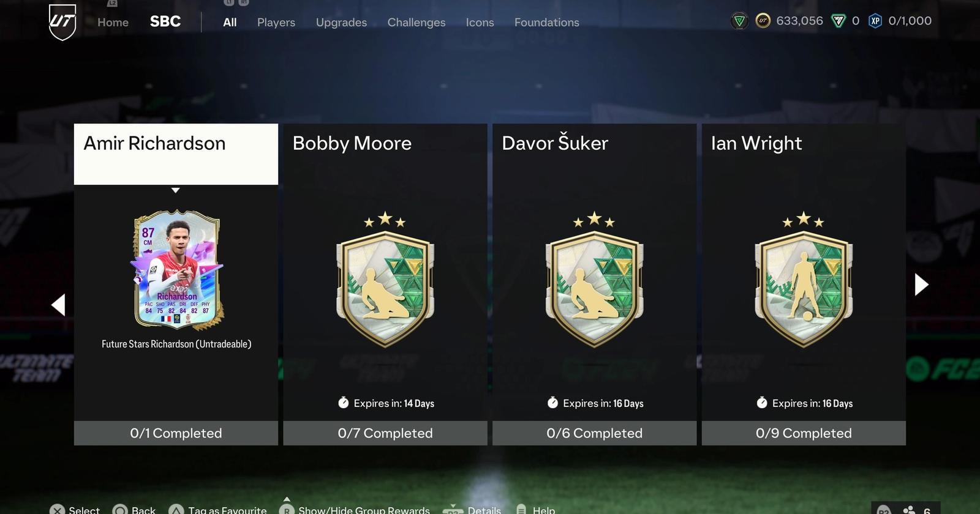Screen dimensions: 980x514
Task: Click the gold coins balance icon
Action: tap(763, 21)
